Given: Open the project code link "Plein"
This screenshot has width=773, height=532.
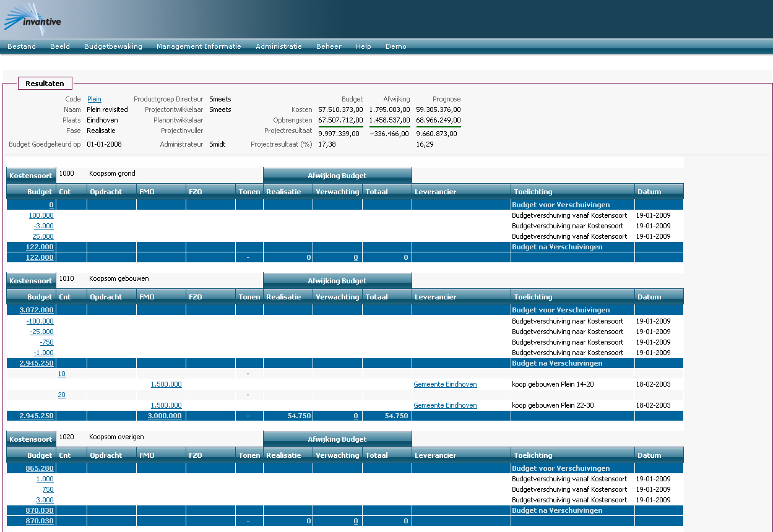Looking at the screenshot, I should pyautogui.click(x=94, y=98).
